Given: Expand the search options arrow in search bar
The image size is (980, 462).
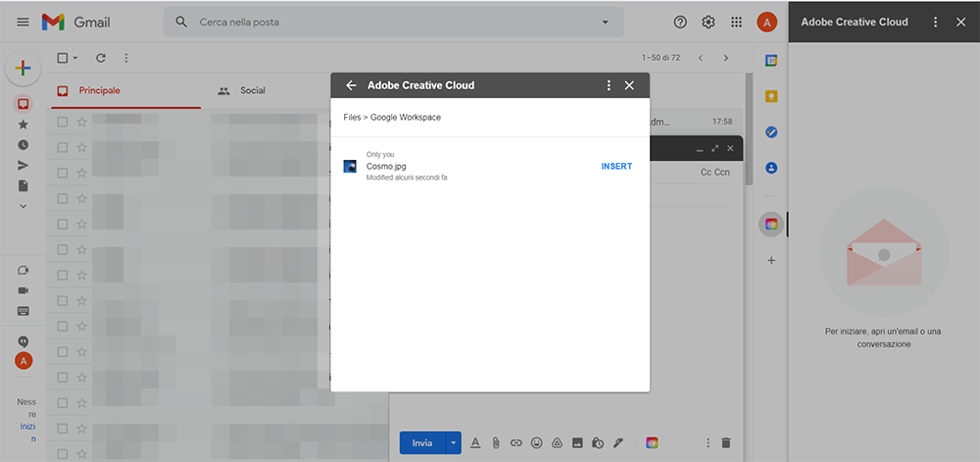Looking at the screenshot, I should click(605, 22).
